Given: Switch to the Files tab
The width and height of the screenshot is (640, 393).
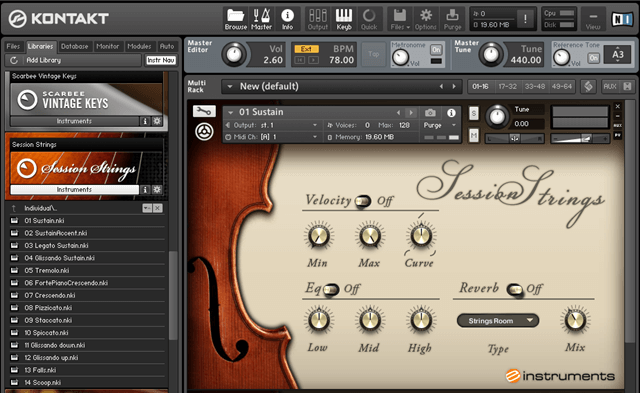Looking at the screenshot, I should pyautogui.click(x=13, y=47).
